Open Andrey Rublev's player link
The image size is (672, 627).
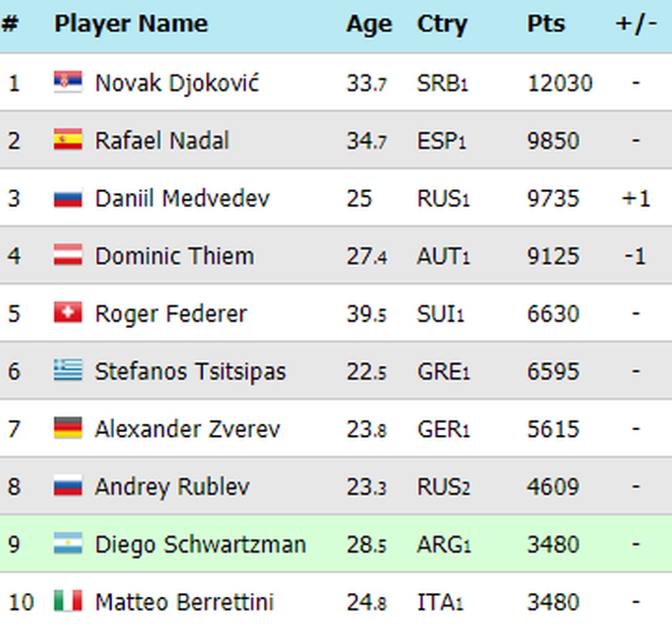point(172,487)
